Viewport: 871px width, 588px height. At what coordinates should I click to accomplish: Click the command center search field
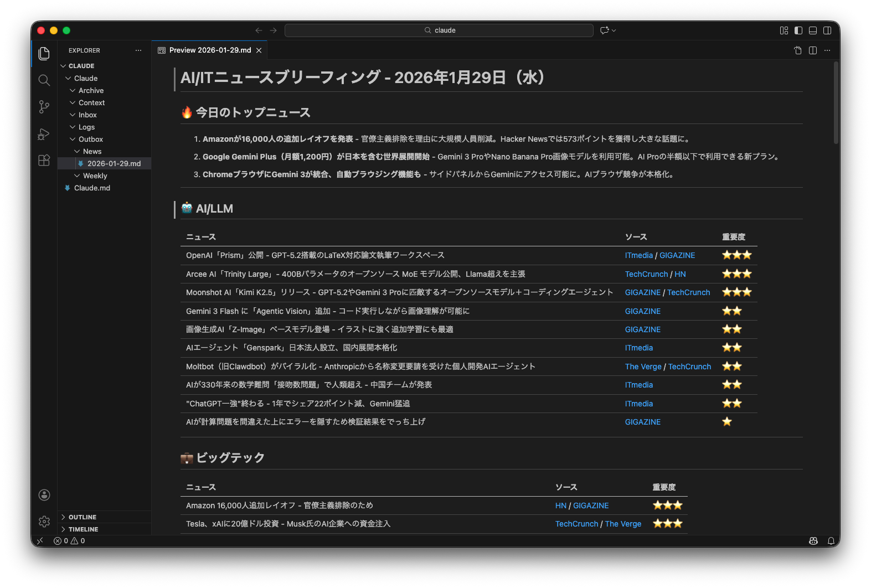coord(439,30)
